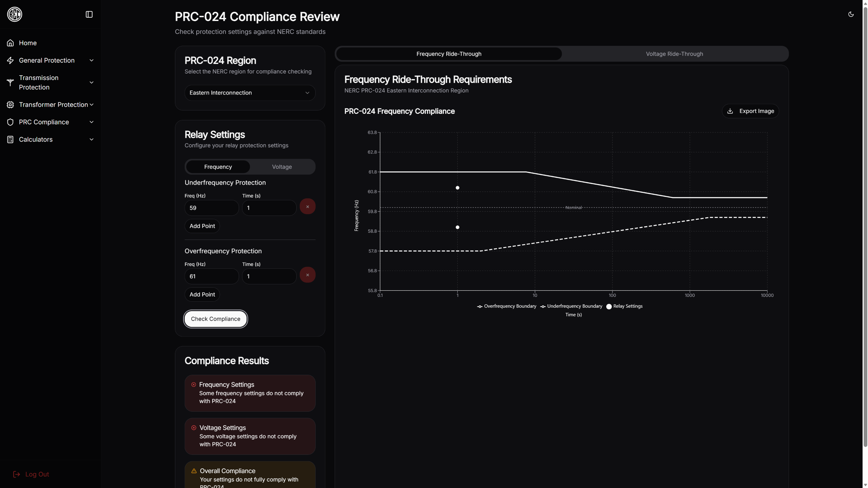Expand the General Protection chevron
Screen dimensions: 868x488
tap(91, 60)
